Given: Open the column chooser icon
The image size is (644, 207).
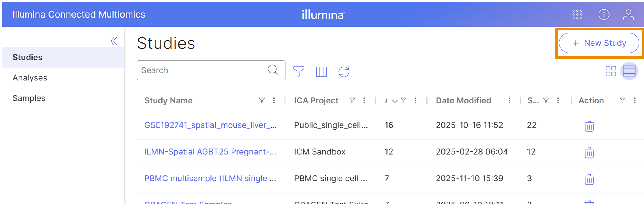Looking at the screenshot, I should 321,71.
